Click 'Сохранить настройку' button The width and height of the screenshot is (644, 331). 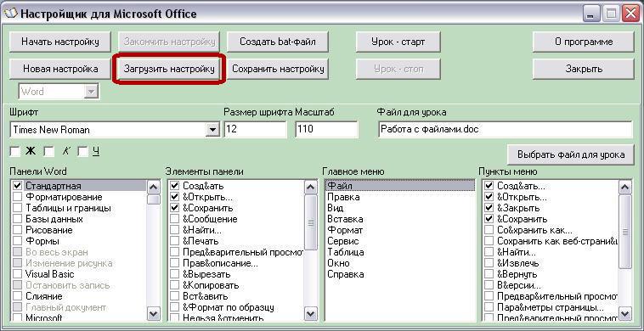(278, 69)
